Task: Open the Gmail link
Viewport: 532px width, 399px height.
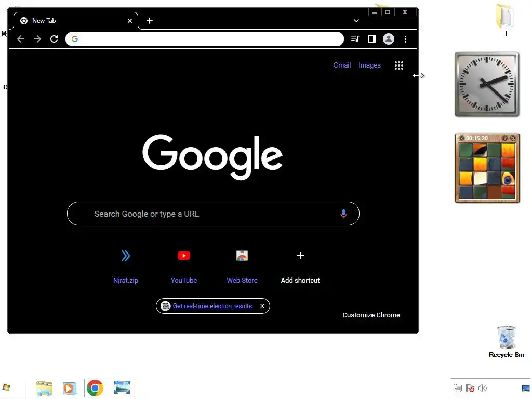Action: pos(342,65)
